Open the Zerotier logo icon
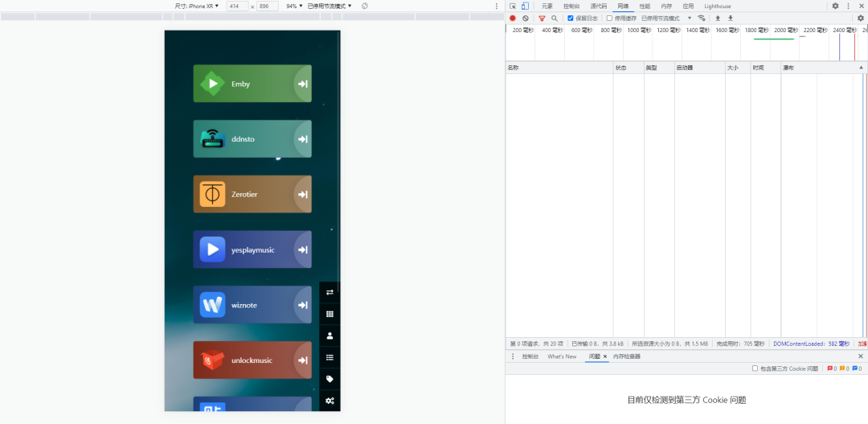This screenshot has width=868, height=424. pyautogui.click(x=212, y=195)
